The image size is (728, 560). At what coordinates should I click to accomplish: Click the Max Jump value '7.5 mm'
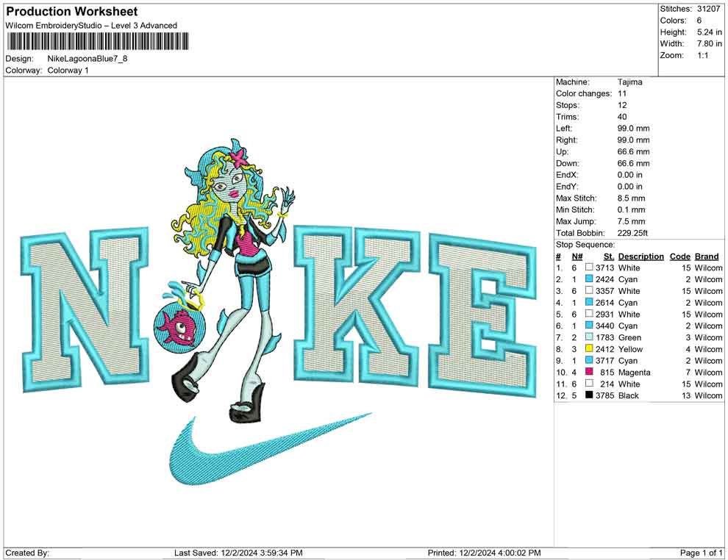(632, 221)
